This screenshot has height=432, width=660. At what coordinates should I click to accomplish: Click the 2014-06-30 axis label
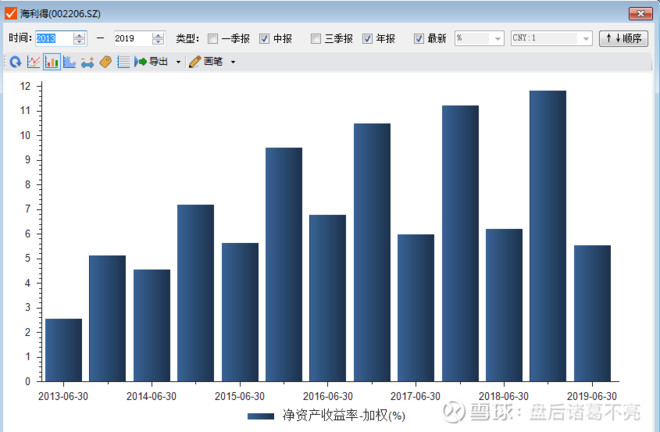151,396
